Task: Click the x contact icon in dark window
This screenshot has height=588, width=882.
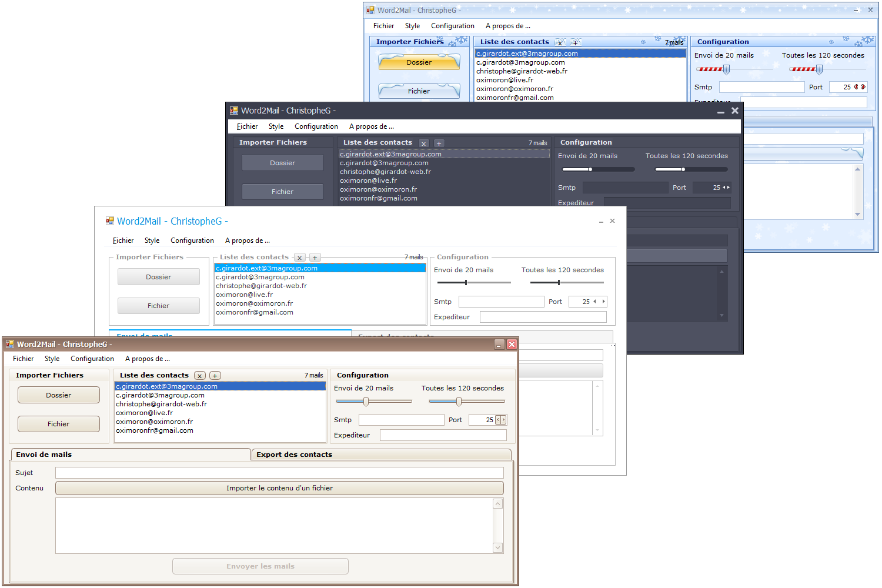Action: click(424, 143)
